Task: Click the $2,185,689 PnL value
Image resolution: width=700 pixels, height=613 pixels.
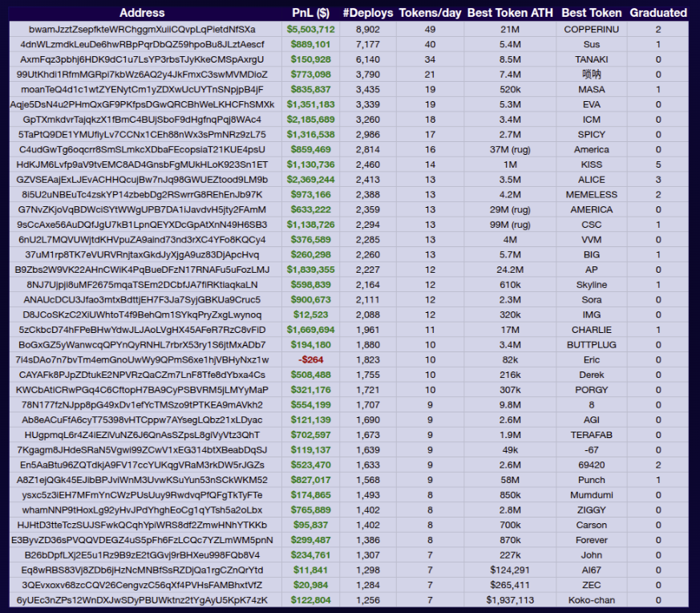Action: (311, 120)
